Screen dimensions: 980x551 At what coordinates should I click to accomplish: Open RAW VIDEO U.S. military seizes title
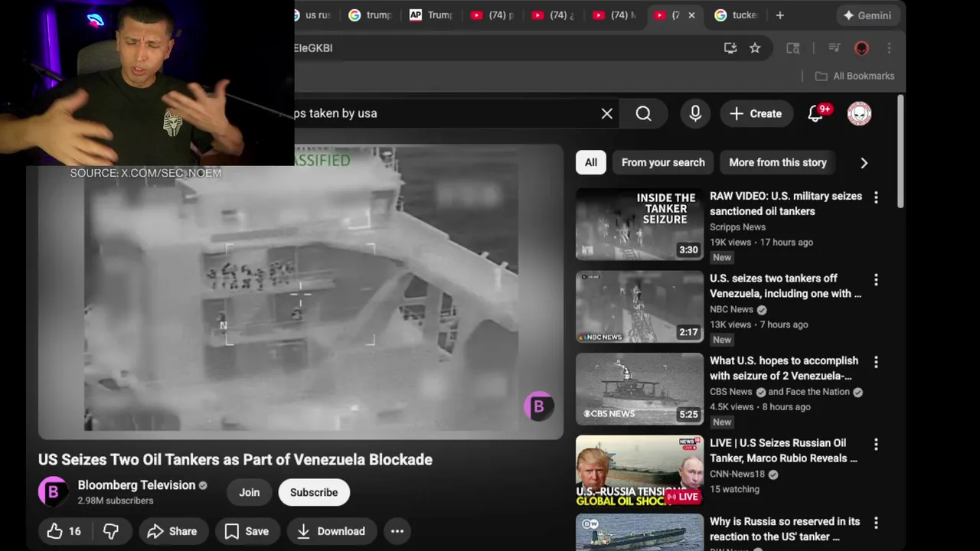pos(786,204)
